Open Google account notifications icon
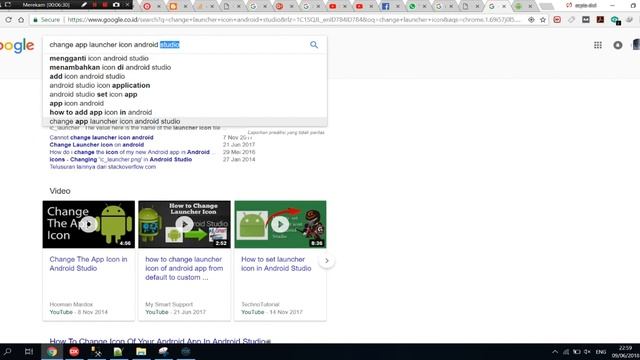The image size is (640, 360). point(618,45)
